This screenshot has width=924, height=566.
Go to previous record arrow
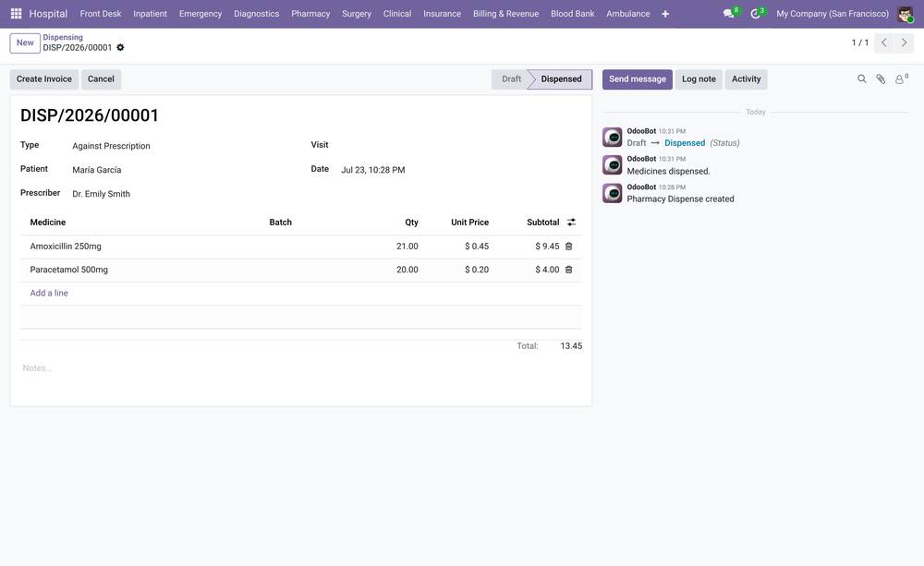coord(884,43)
